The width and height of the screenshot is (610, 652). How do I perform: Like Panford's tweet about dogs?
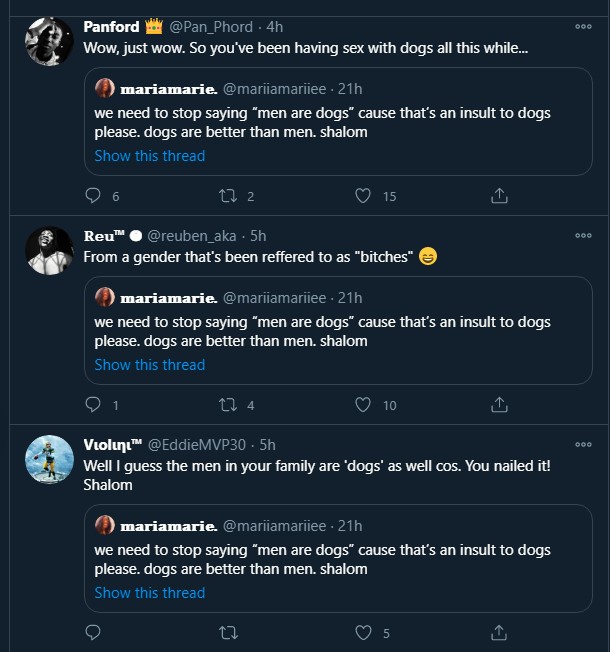coord(364,196)
